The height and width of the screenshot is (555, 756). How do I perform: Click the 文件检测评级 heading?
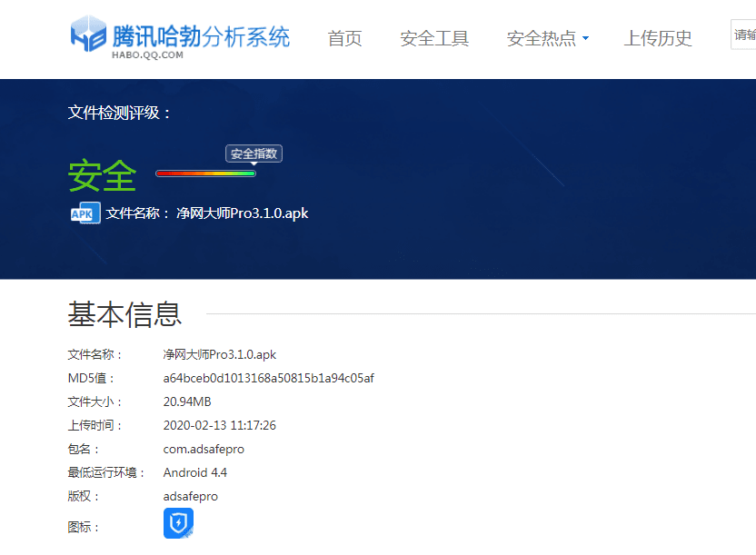[119, 113]
